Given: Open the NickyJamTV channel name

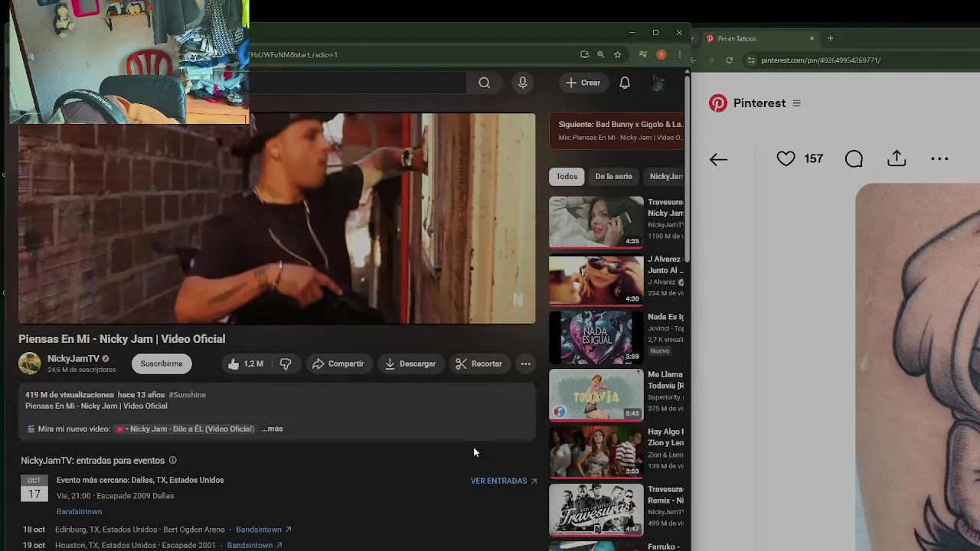Looking at the screenshot, I should point(73,359).
